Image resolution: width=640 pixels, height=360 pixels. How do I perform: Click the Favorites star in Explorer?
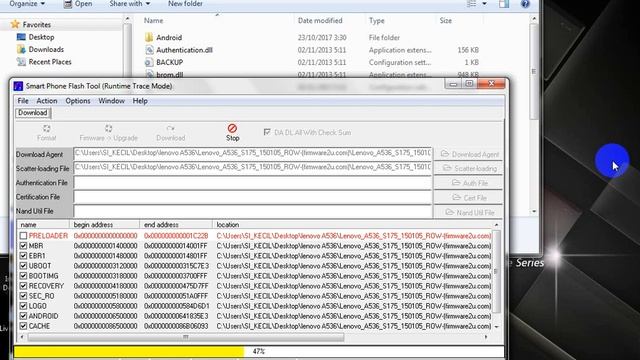point(15,24)
